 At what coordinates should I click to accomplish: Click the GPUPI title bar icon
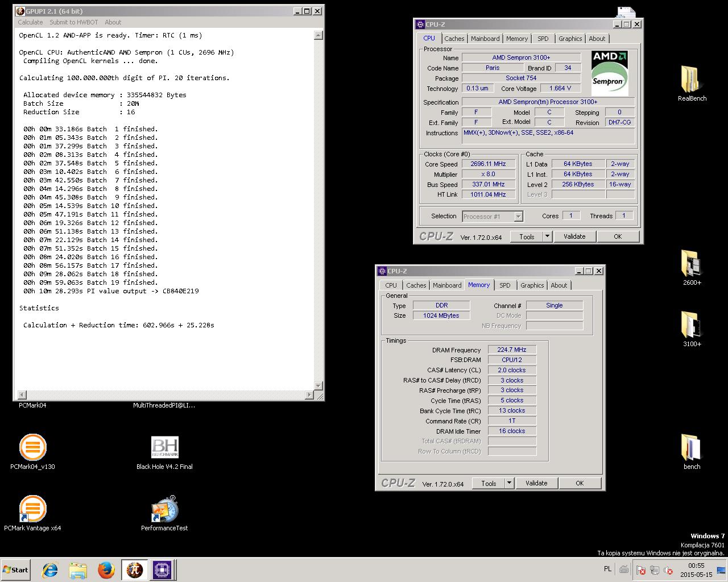pyautogui.click(x=20, y=11)
